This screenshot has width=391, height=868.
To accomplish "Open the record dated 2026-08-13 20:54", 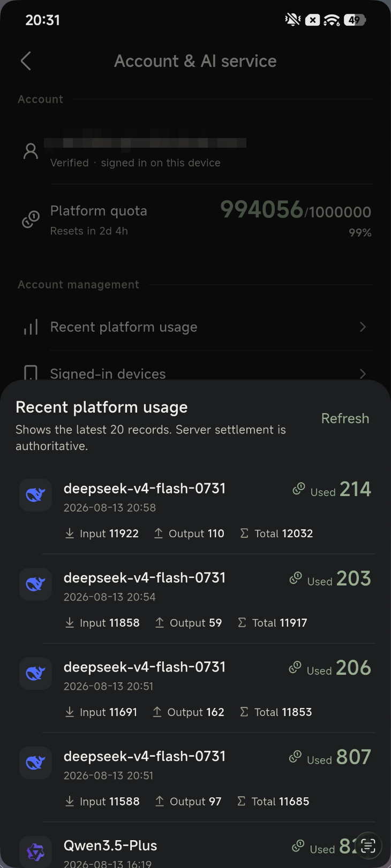I will (195, 599).
